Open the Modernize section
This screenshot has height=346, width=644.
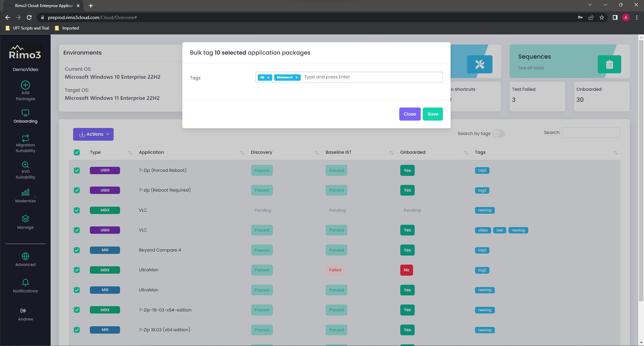(x=25, y=196)
